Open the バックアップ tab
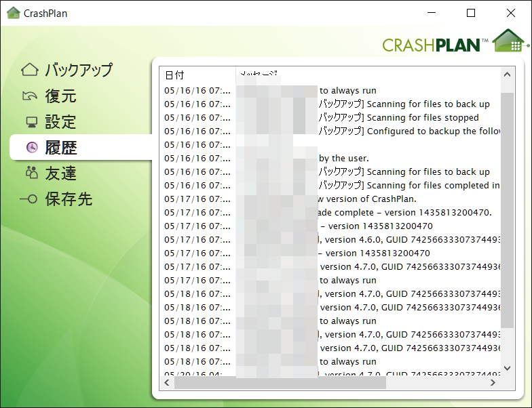 (x=79, y=70)
